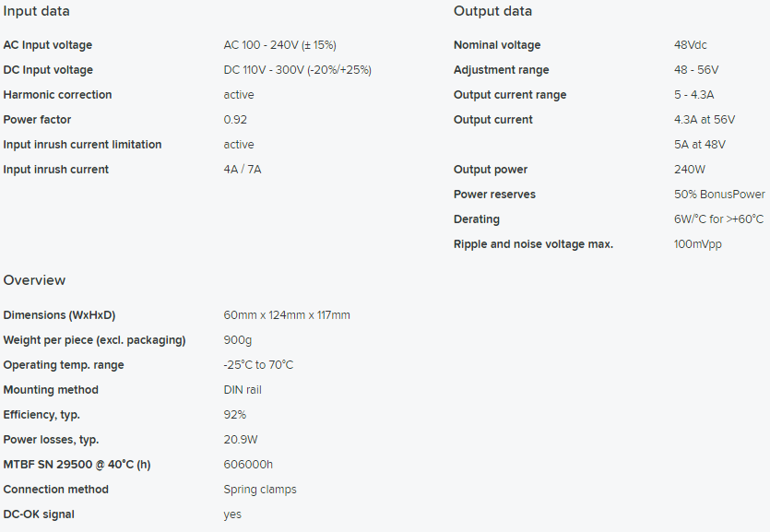
Task: Click the MTBF 606000h value
Action: pyautogui.click(x=248, y=465)
